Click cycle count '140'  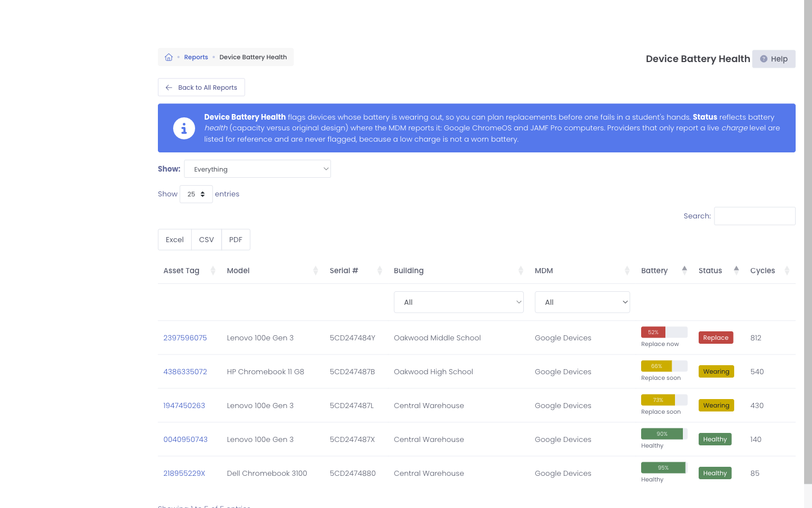756,439
